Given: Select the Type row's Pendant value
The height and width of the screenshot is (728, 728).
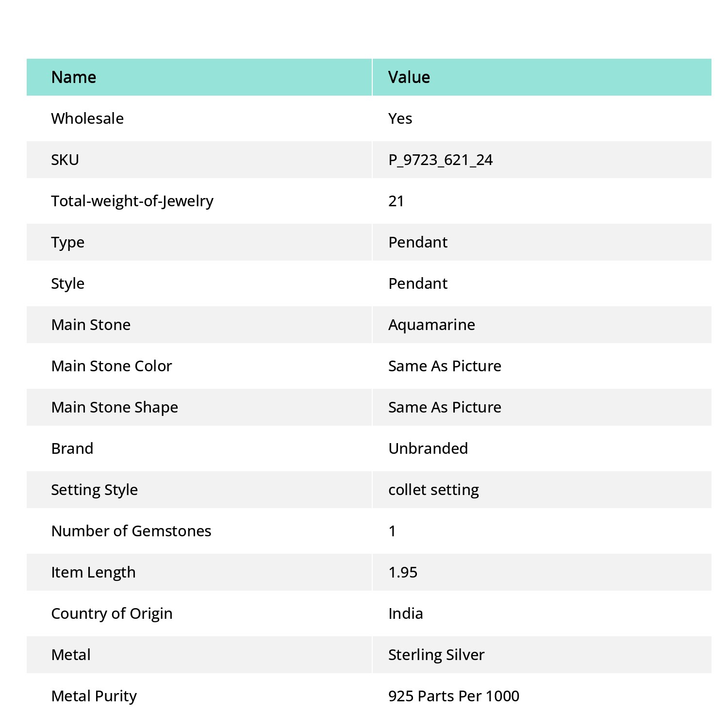Looking at the screenshot, I should (x=418, y=242).
